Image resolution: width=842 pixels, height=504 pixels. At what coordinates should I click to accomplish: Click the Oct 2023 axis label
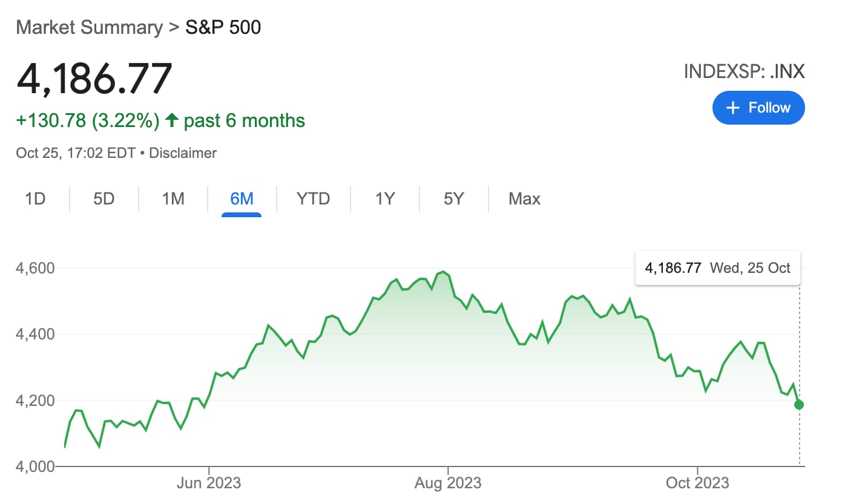697,483
